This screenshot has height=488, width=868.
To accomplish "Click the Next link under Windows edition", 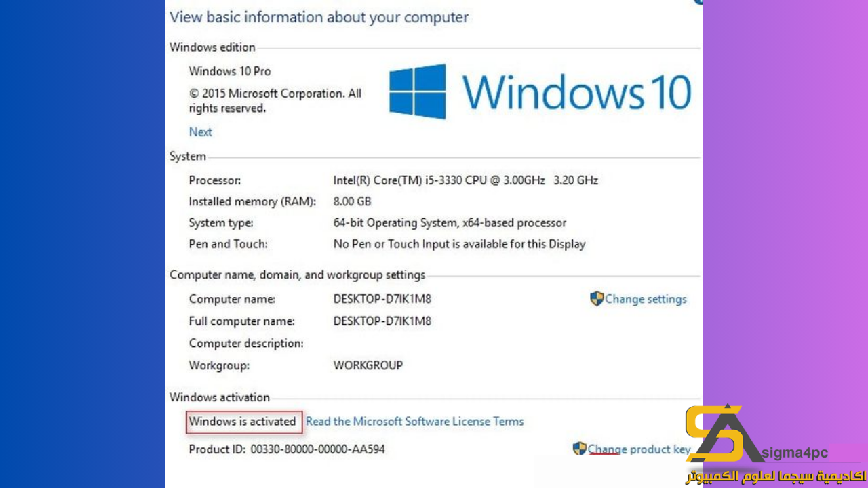I will click(201, 131).
